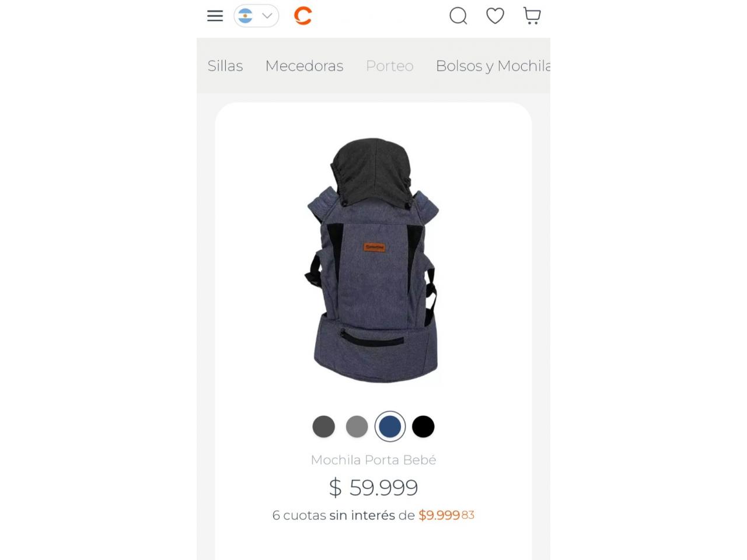Open the shopping cart

coord(532,16)
